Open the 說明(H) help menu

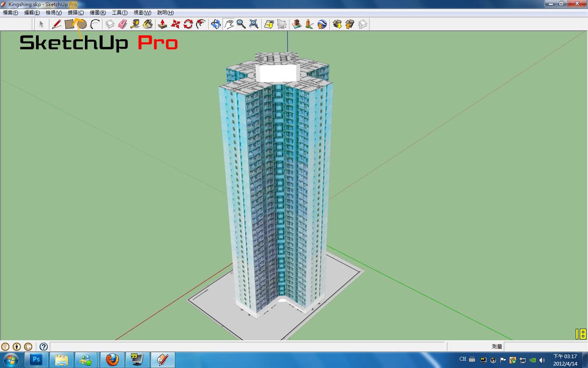pos(165,13)
